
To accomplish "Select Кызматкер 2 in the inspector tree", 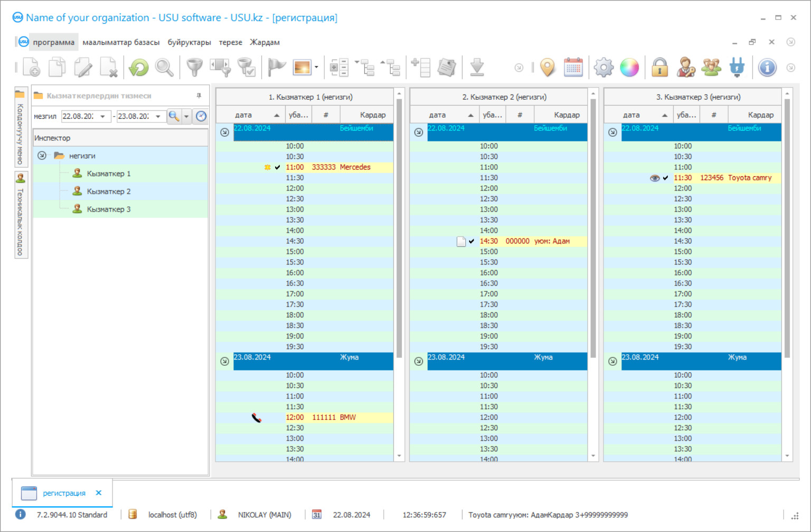I will coord(108,192).
